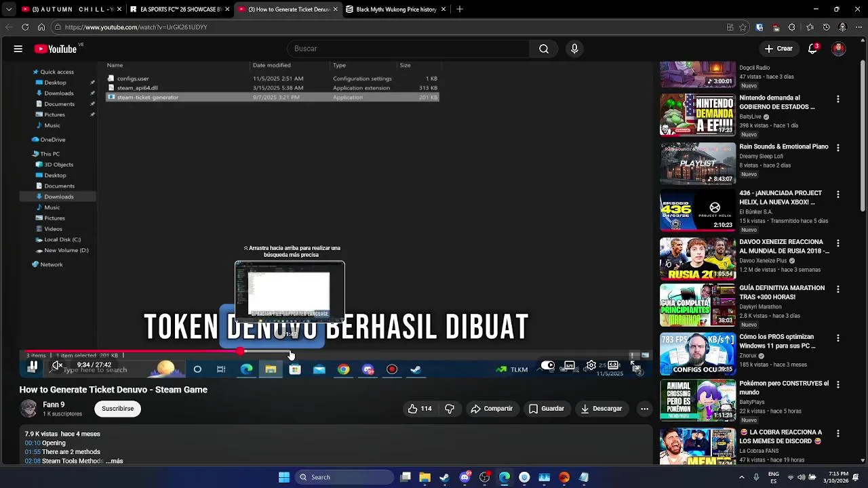This screenshot has height=488, width=868.
Task: Unmute the video player volume icon
Action: [58, 365]
